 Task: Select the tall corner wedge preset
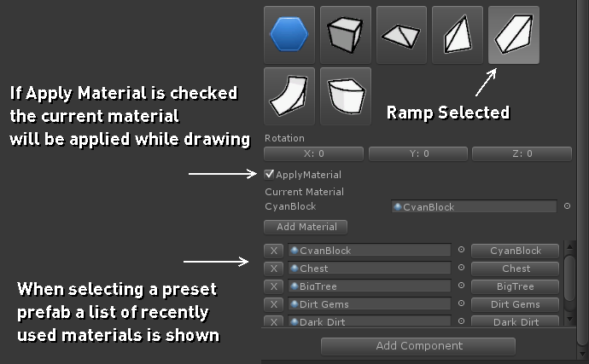pyautogui.click(x=458, y=34)
